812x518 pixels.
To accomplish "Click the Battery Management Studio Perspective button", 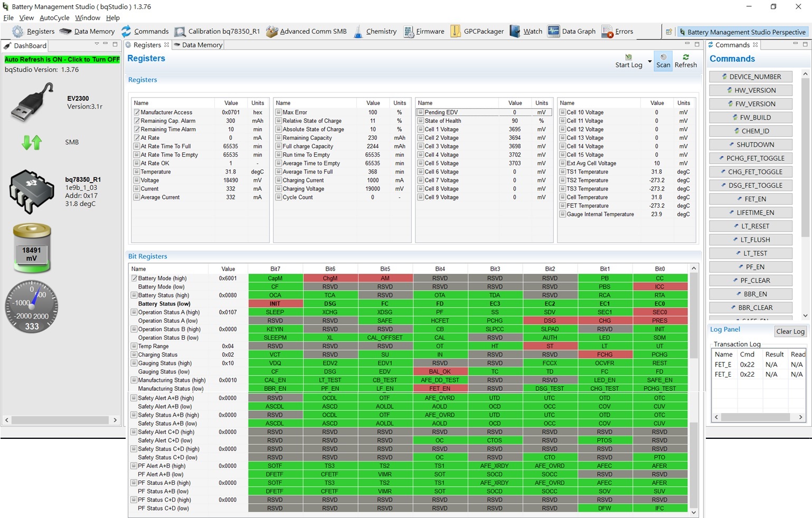I will click(743, 32).
